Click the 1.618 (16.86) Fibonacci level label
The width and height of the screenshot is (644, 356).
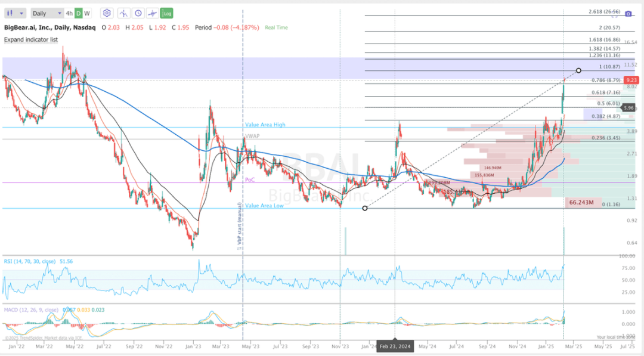pos(604,39)
